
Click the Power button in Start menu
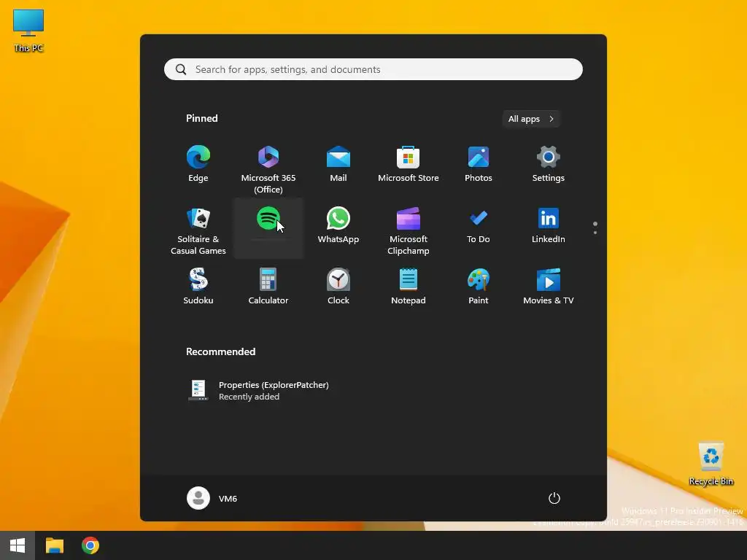(554, 498)
